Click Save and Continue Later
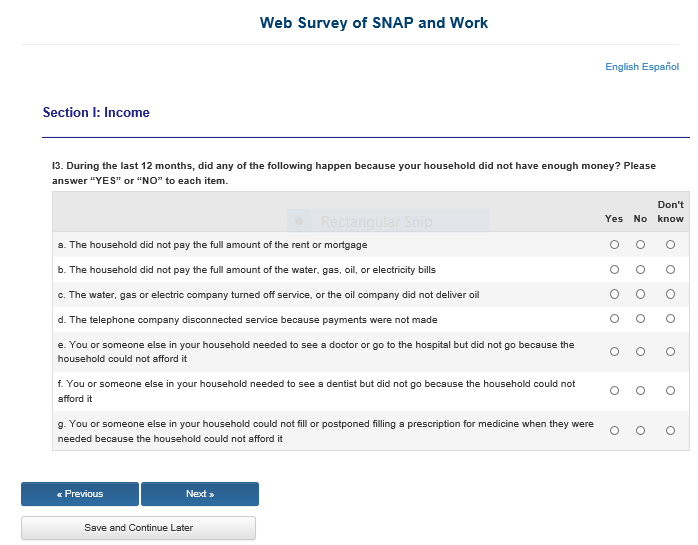698x545 pixels. [x=139, y=528]
